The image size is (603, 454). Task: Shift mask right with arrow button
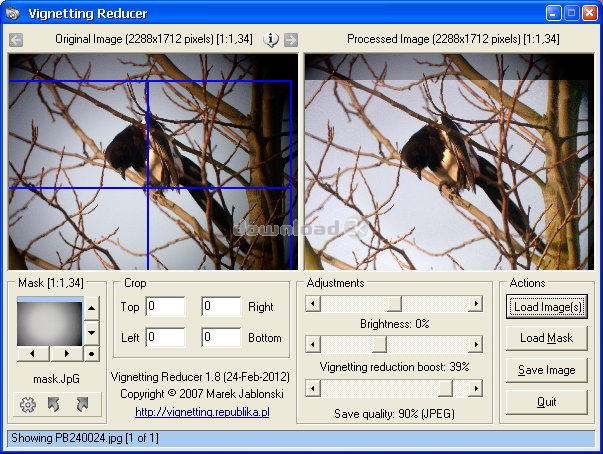(x=67, y=354)
